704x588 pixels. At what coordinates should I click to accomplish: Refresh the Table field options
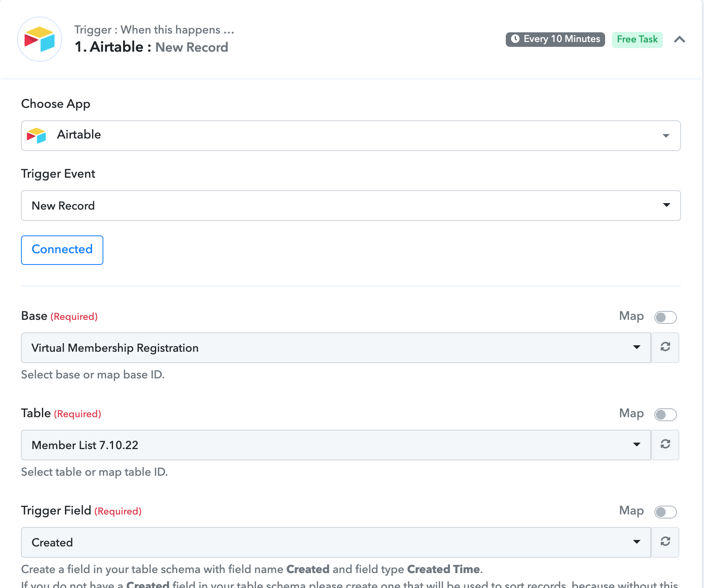coord(665,445)
